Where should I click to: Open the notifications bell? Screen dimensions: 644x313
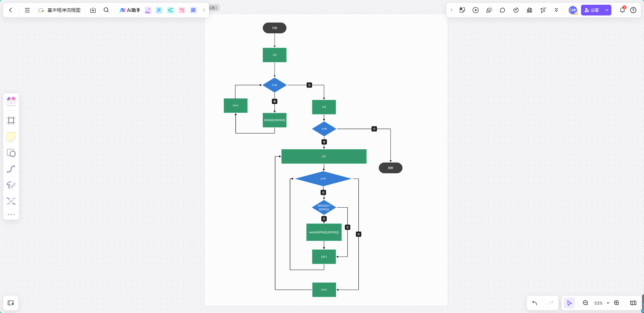pos(622,10)
